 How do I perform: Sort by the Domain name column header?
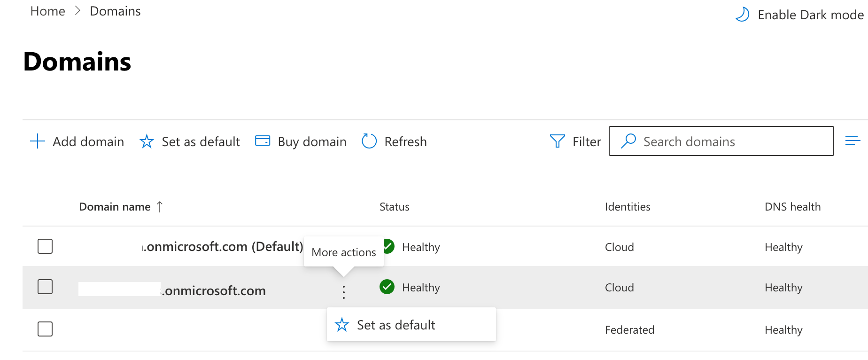click(115, 207)
